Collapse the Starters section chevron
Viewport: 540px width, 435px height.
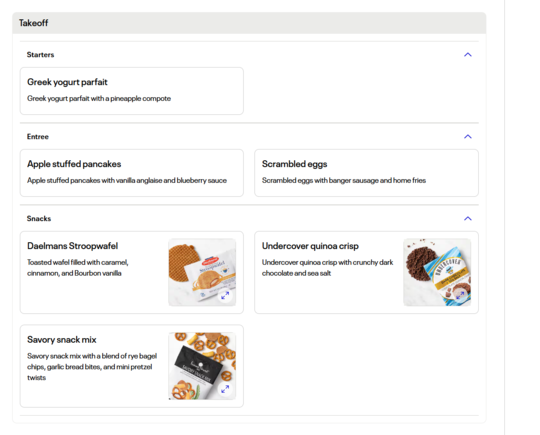(467, 55)
